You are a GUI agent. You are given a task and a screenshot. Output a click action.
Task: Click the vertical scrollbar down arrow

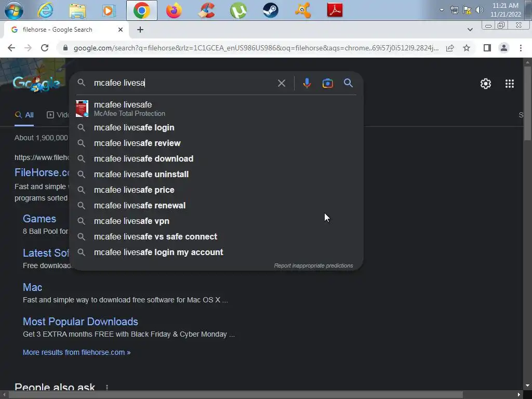point(527,386)
